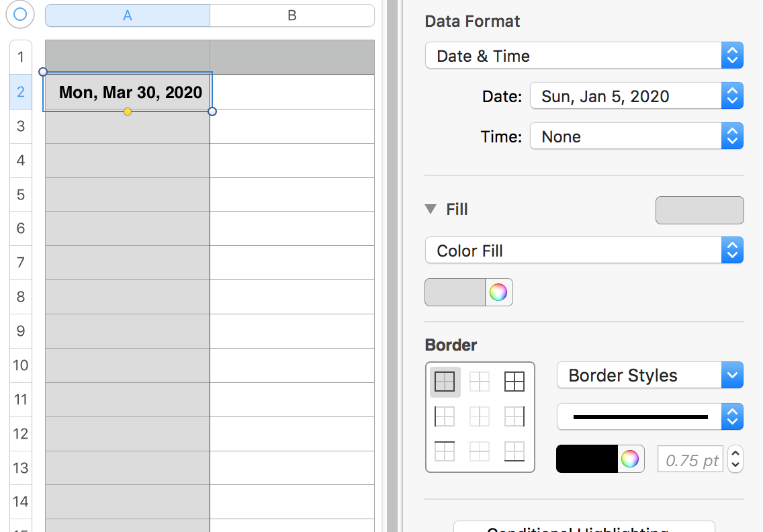Select column B header

pos(292,15)
